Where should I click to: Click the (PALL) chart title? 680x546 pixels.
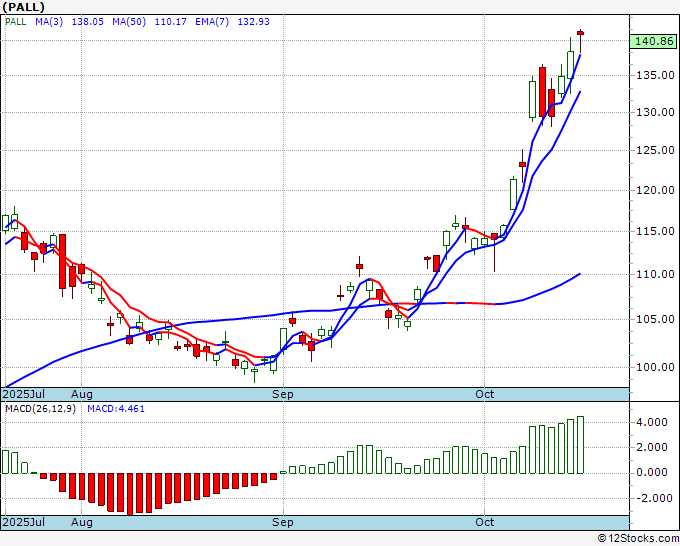26,6
